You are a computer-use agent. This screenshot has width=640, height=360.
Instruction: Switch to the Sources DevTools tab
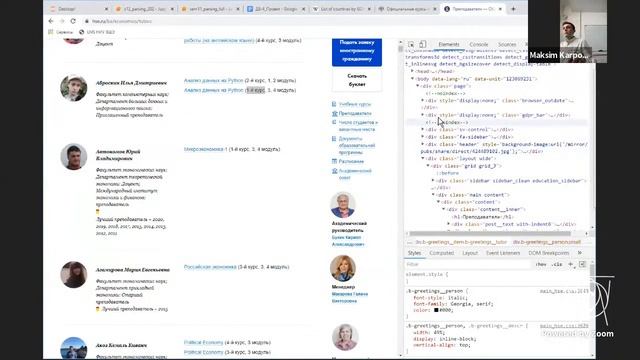tap(507, 44)
